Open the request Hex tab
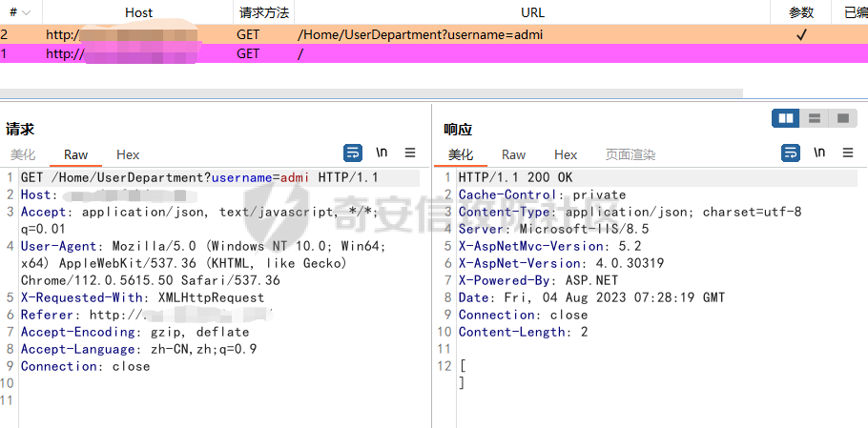This screenshot has width=868, height=428. pos(128,154)
